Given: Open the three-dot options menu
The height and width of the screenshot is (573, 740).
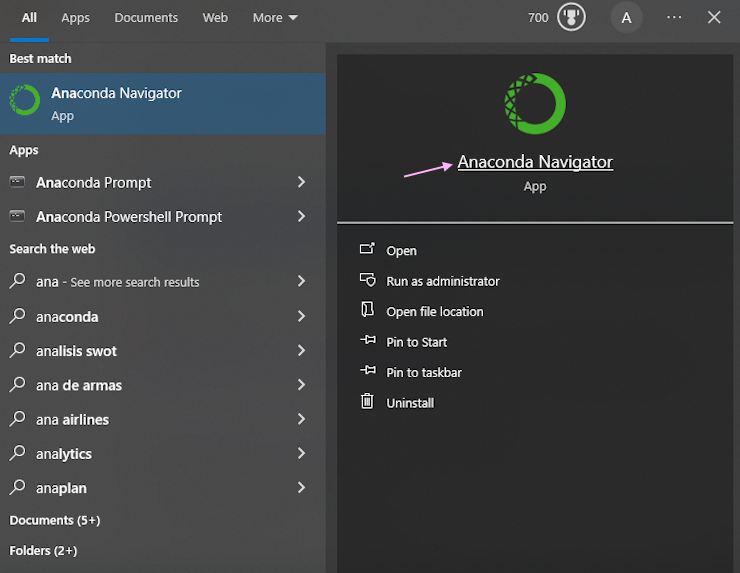Looking at the screenshot, I should click(674, 17).
